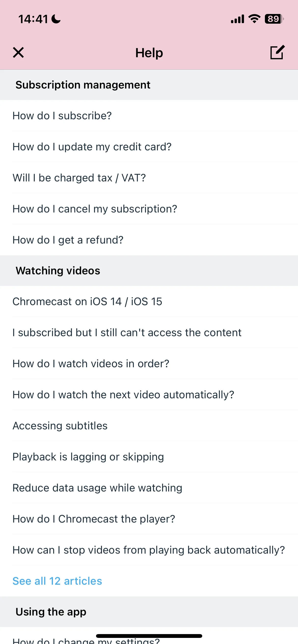Open 'Chromecast on iOS 14 / iOS 15'
The image size is (298, 644).
pos(149,302)
